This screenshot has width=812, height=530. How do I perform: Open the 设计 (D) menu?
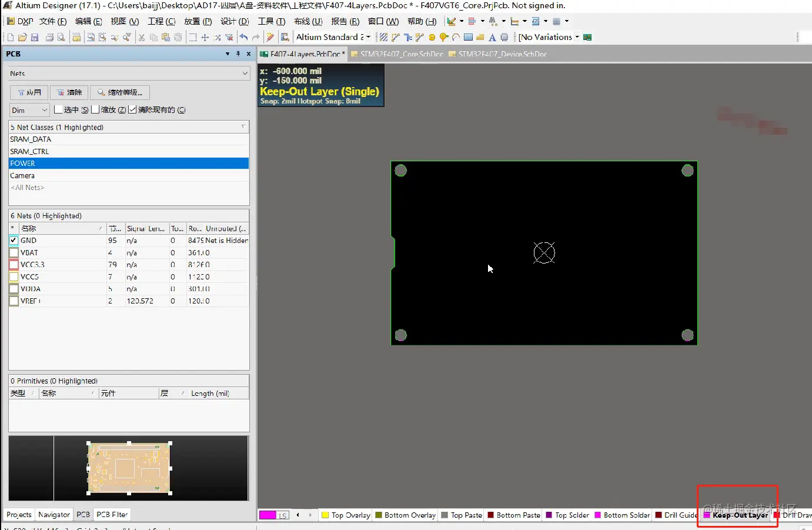(x=235, y=21)
